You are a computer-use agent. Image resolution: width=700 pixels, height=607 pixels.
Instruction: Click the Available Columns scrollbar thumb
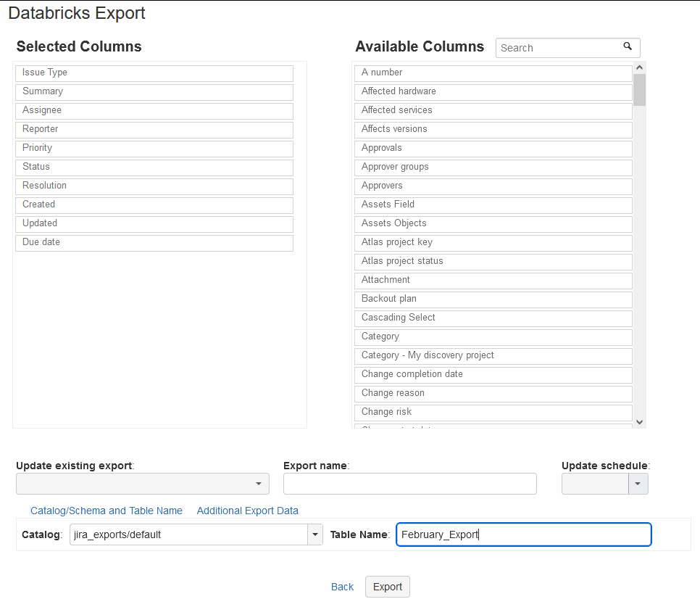tap(639, 90)
